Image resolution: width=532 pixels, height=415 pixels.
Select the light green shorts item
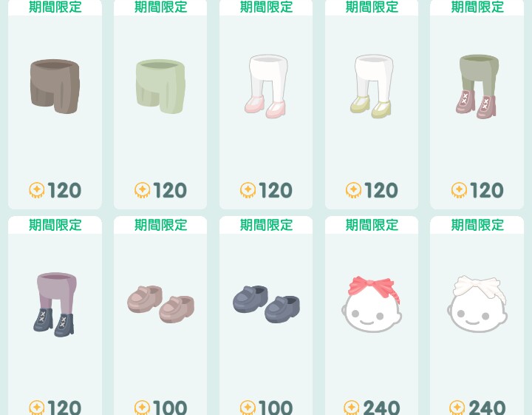[x=160, y=87]
